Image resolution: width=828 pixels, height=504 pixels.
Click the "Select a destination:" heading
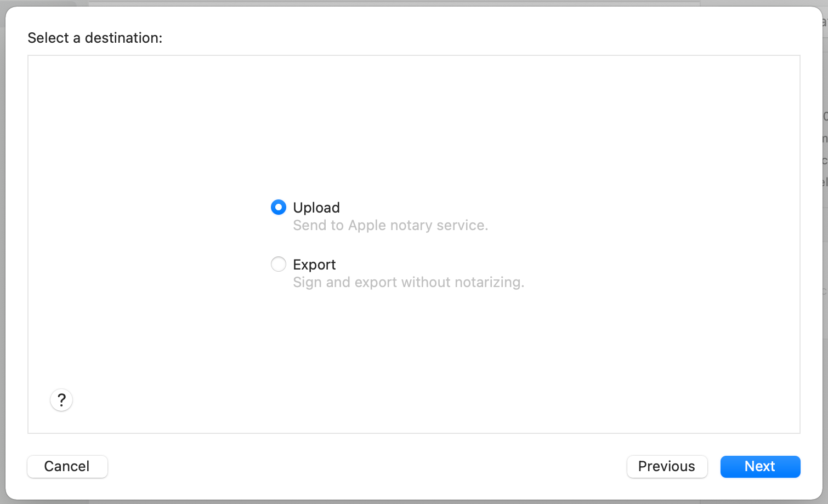click(x=95, y=38)
